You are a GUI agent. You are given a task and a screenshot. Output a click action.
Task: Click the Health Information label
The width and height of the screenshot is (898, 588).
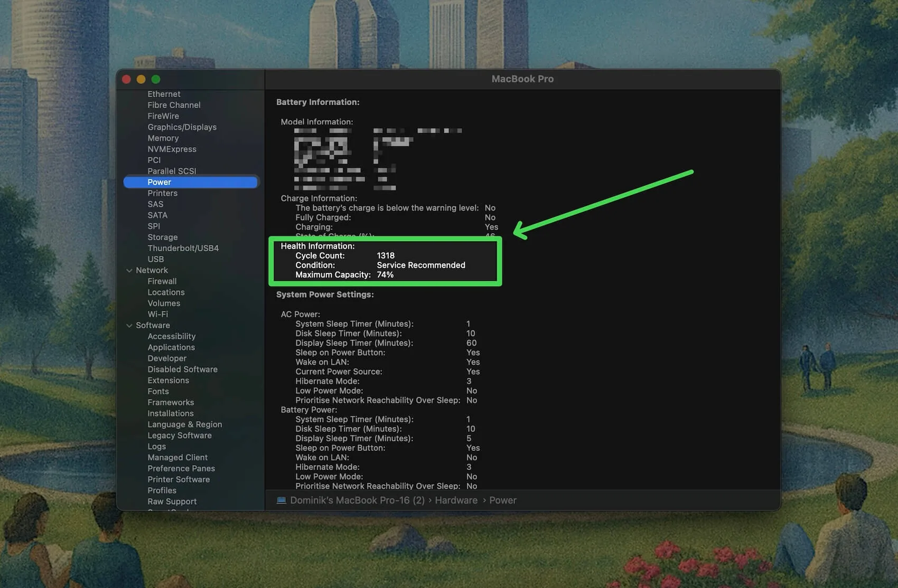coord(317,246)
